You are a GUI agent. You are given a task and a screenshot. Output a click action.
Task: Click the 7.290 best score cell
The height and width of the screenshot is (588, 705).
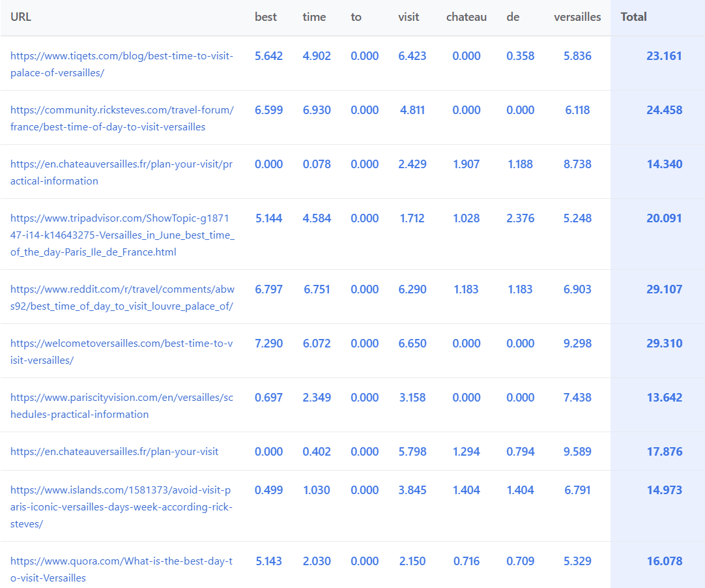(x=269, y=343)
